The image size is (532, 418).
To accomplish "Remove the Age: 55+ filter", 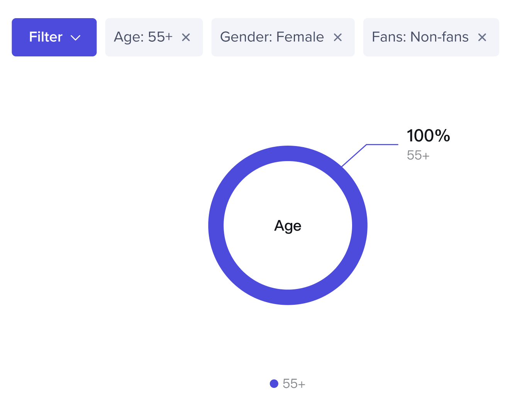I will 186,37.
